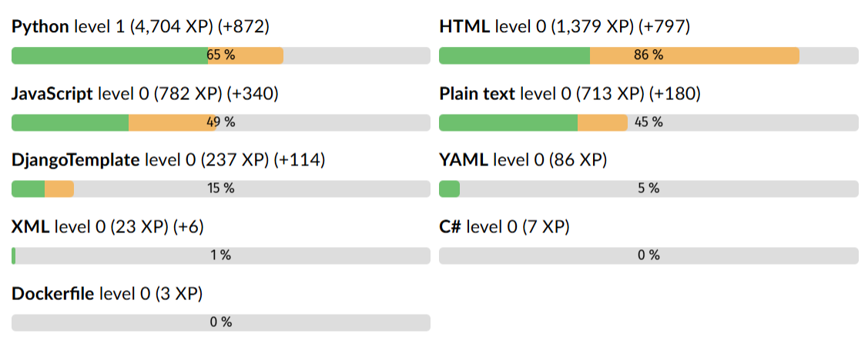Click the JavaScript language label

[52, 94]
